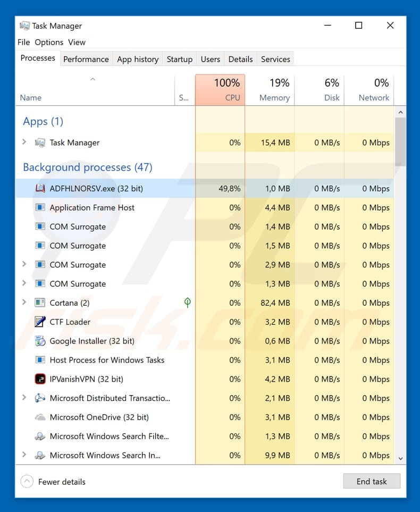This screenshot has width=420, height=512.
Task: Click the Cortana green leaf status icon
Action: click(188, 303)
